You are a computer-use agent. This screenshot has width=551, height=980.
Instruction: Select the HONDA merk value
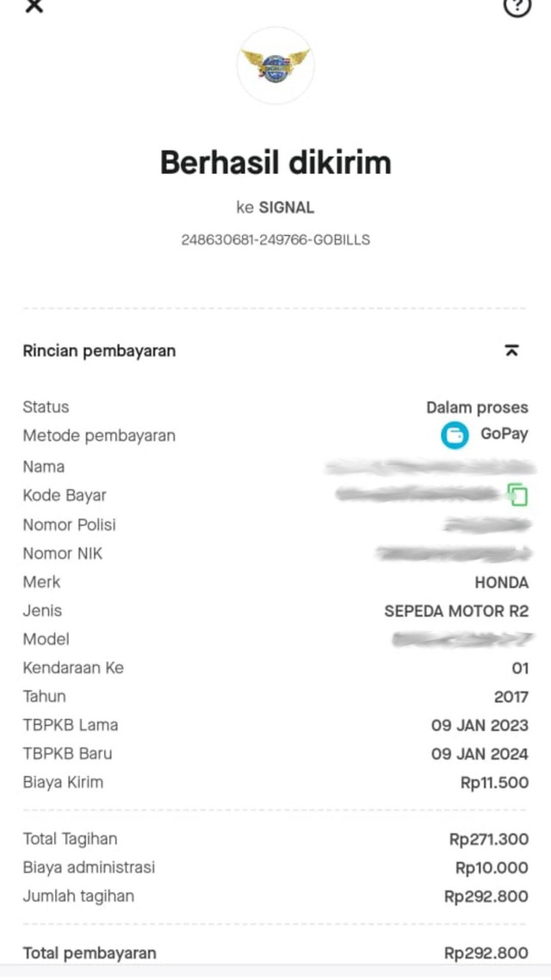[501, 582]
